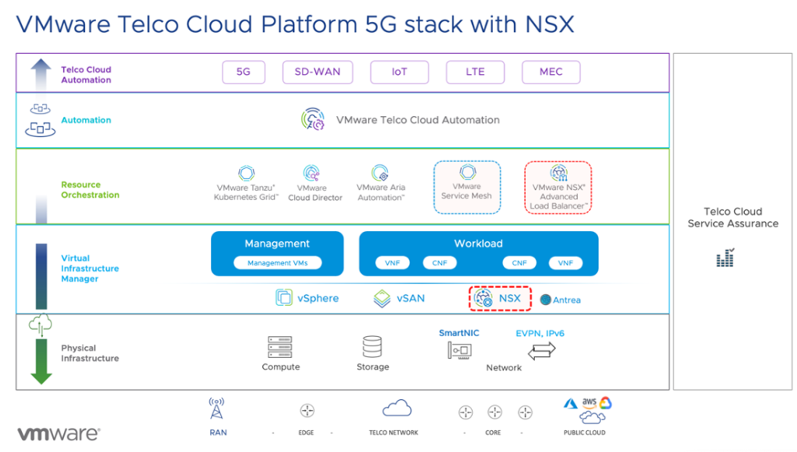797x452 pixels.
Task: Select the Physical Infrastructure label
Action: click(90, 353)
